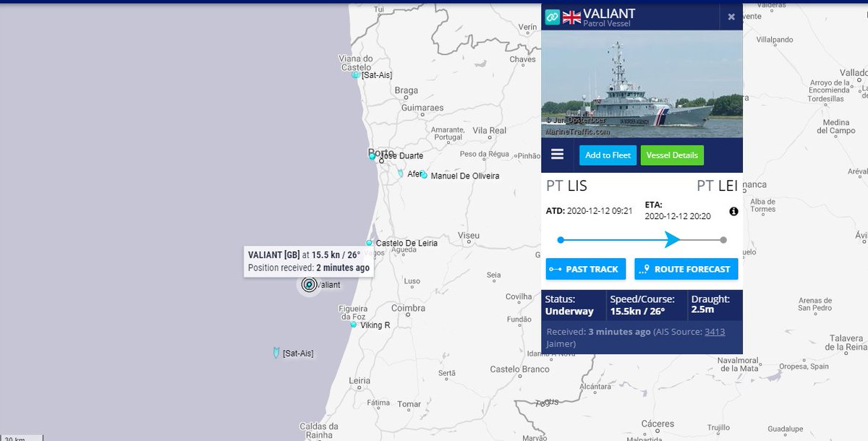Click the Add to Fleet button

coord(608,154)
